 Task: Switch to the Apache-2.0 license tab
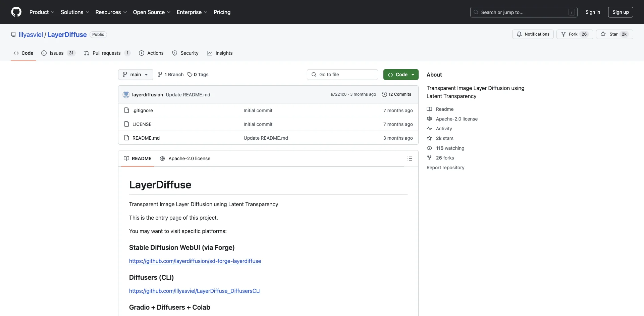tap(185, 159)
